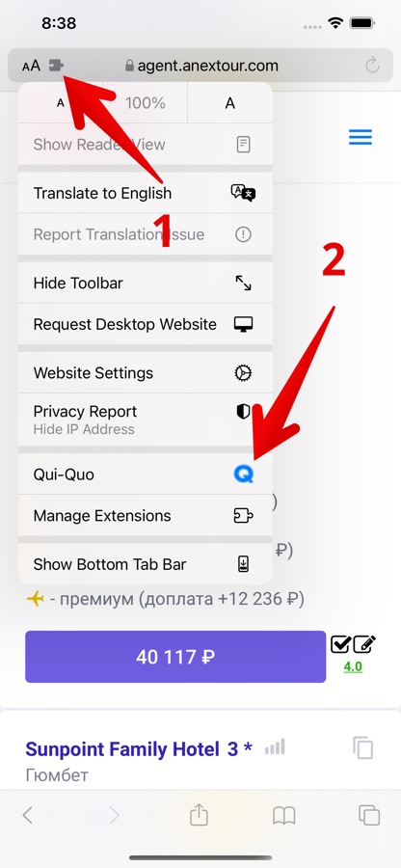Open the bookmarks book icon
This screenshot has height=868, width=401.
(x=283, y=815)
